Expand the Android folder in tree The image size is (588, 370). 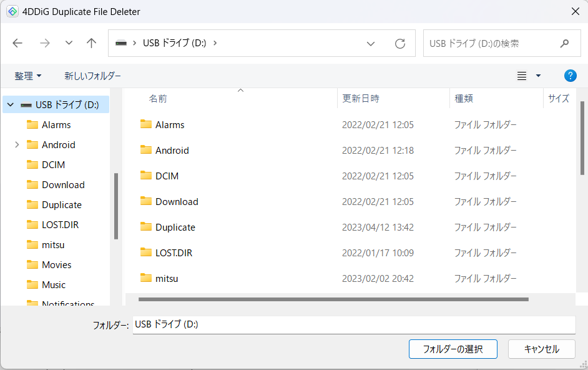click(17, 145)
